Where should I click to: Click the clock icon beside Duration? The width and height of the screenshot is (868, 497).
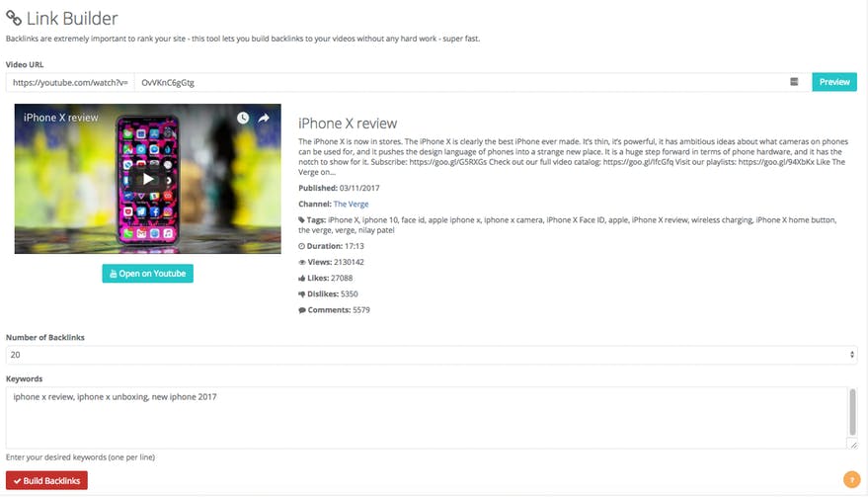click(302, 246)
